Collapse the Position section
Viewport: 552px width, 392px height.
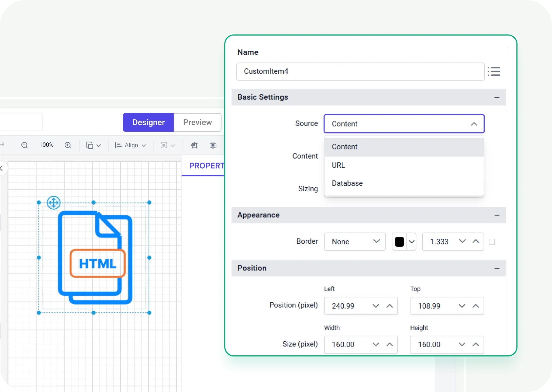tap(497, 268)
